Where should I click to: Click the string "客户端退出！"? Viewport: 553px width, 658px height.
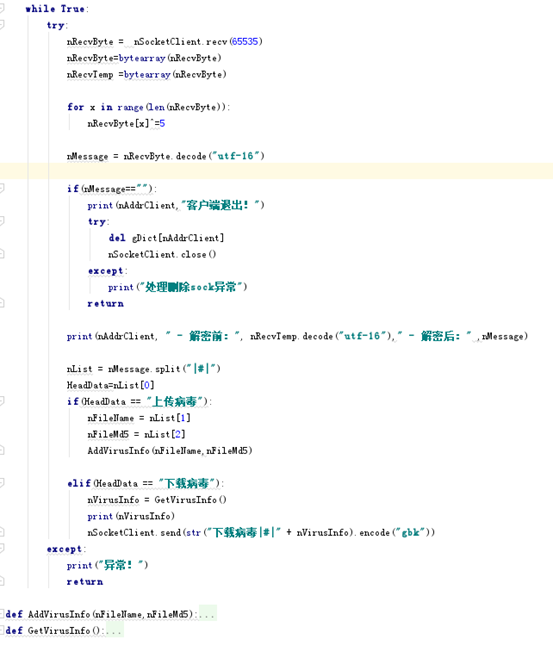219,205
